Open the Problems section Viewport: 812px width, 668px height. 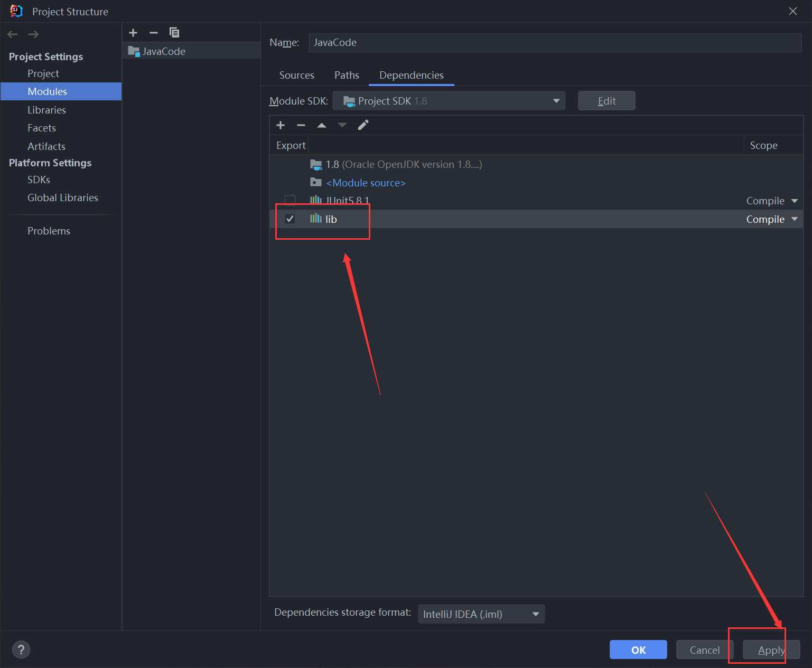(49, 231)
